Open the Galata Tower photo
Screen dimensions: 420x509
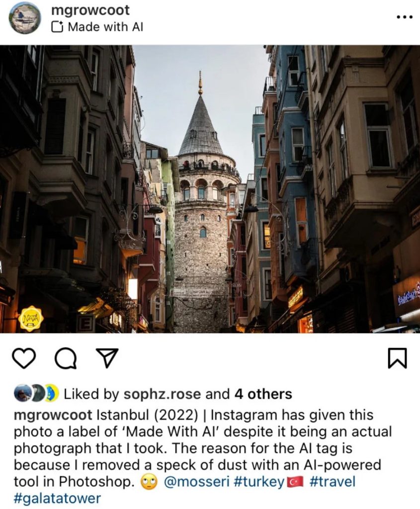210,189
